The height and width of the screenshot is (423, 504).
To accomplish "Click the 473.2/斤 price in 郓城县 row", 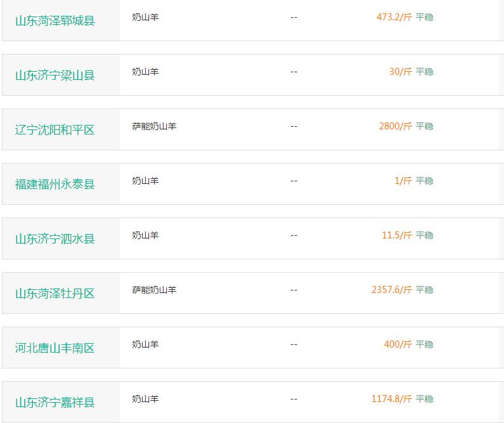I will (x=394, y=17).
